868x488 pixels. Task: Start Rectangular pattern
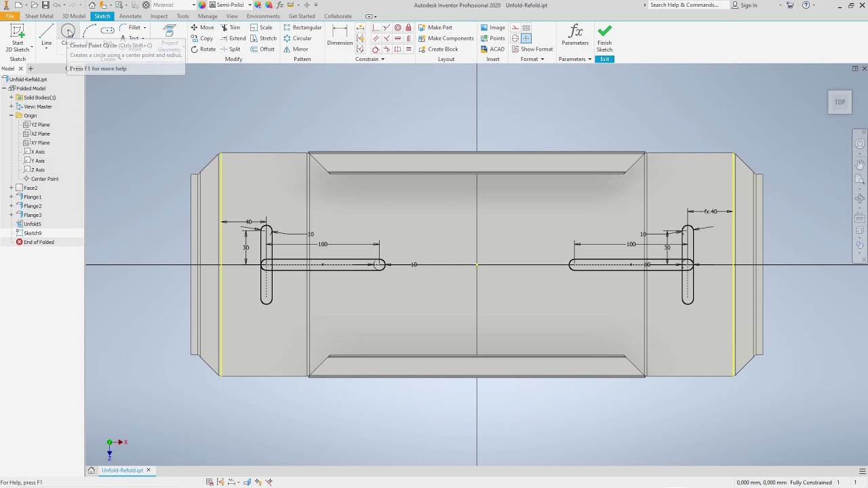click(302, 28)
